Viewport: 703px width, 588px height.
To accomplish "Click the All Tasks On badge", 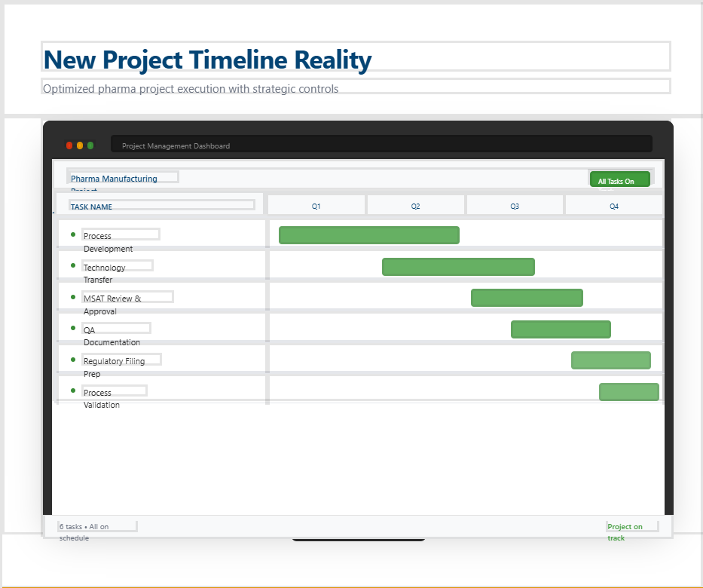I will pos(619,180).
